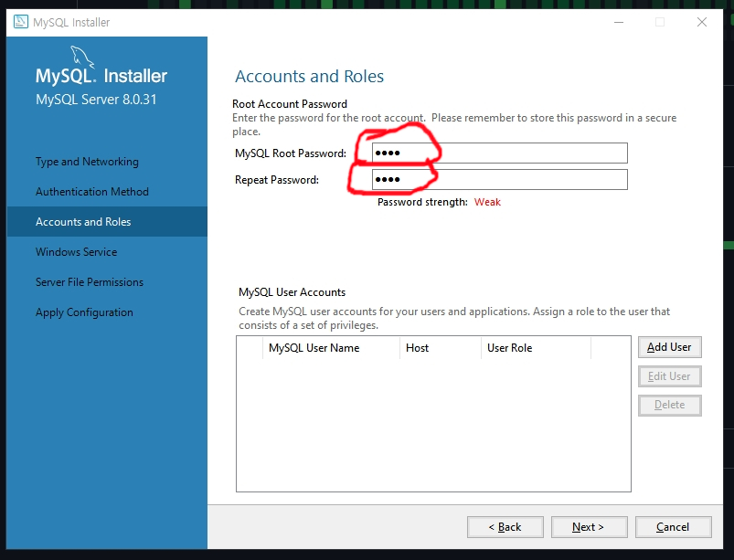Click the Weak password strength text
Viewport: 734px width, 560px height.
487,202
